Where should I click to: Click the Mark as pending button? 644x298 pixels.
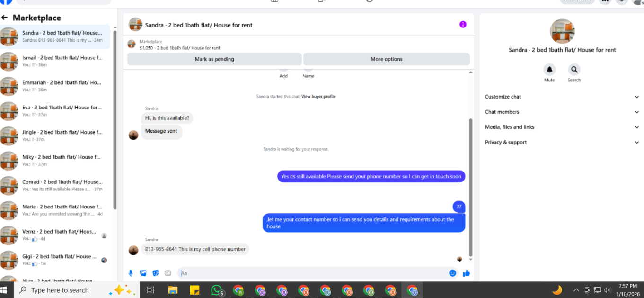[214, 59]
